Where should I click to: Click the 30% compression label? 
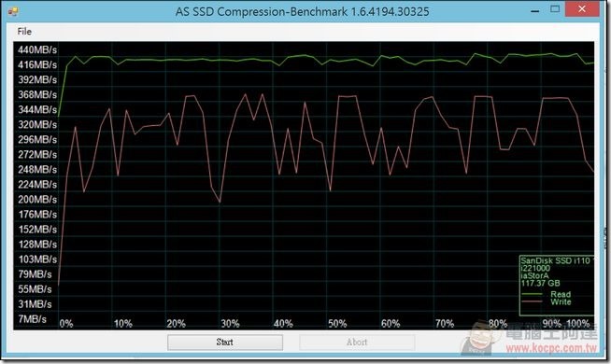[230, 324]
